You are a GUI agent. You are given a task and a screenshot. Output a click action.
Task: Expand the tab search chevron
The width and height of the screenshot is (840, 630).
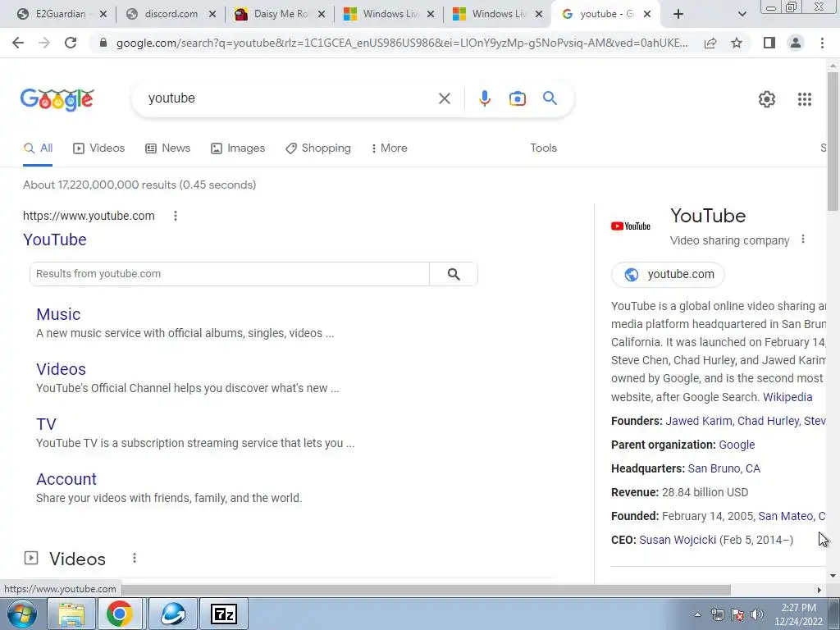(742, 14)
